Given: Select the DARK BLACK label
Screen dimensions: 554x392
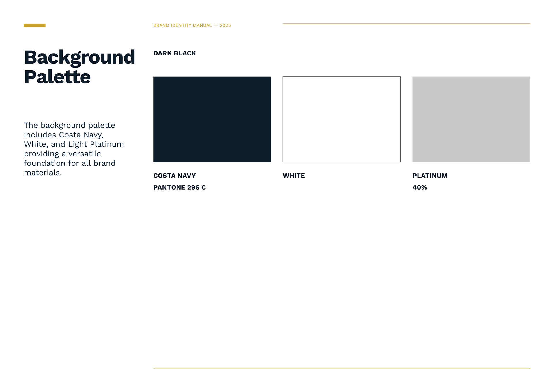Looking at the screenshot, I should (174, 53).
